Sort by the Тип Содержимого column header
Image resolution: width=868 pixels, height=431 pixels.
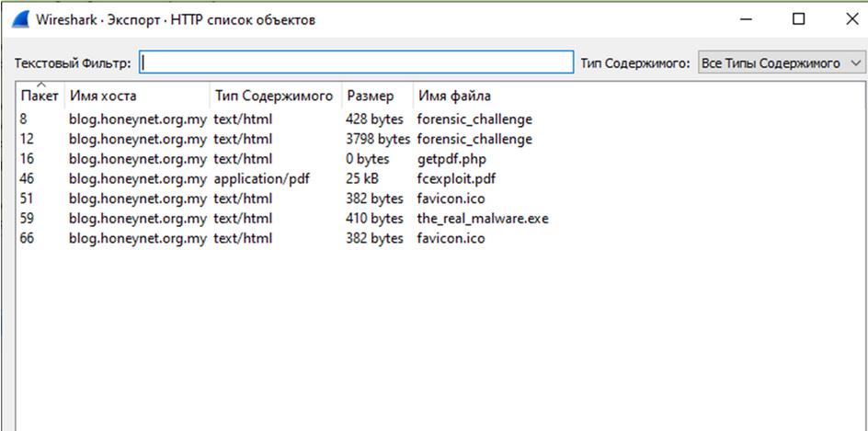(274, 96)
